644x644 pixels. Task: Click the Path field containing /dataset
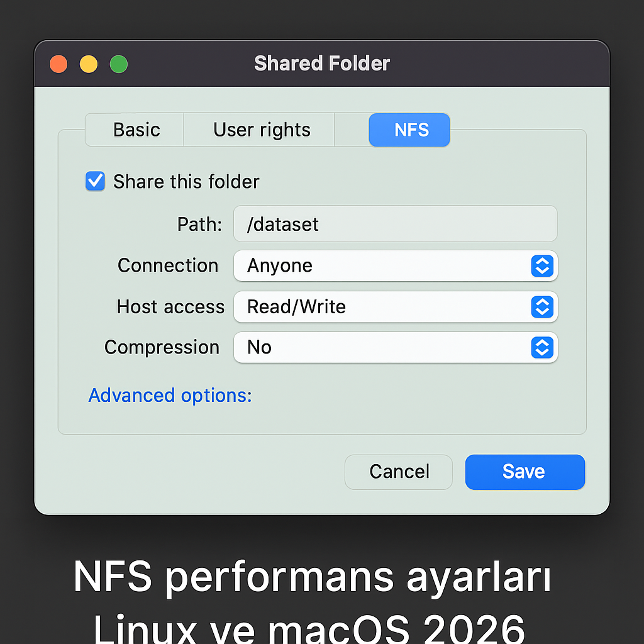[395, 224]
